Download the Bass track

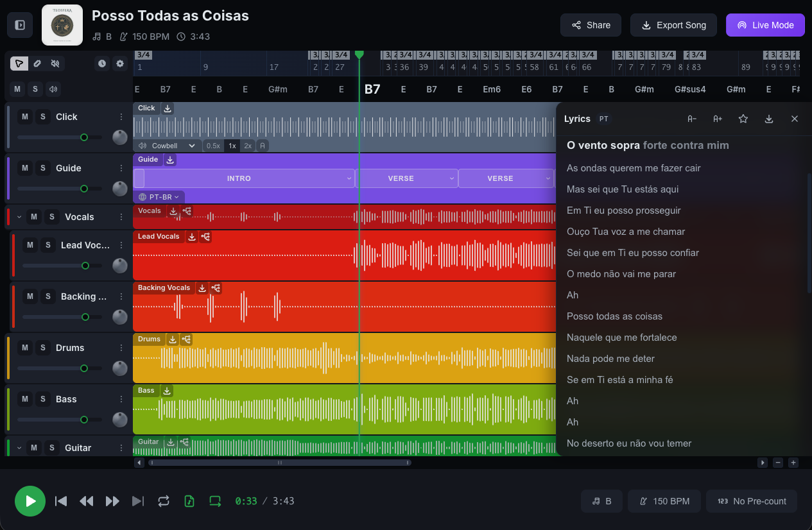[x=166, y=391]
